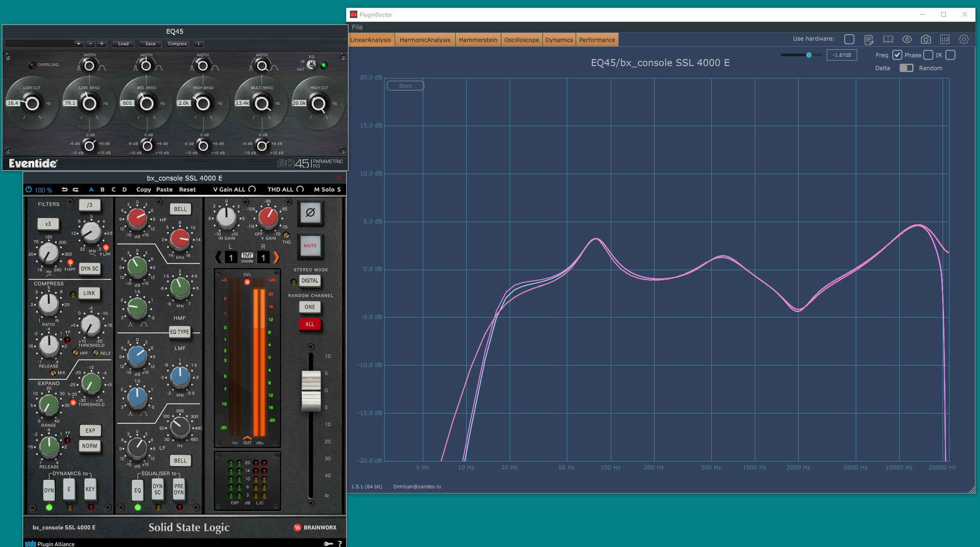Click the EQ45 Low Band gain knob
The image size is (980, 547).
pos(90,146)
